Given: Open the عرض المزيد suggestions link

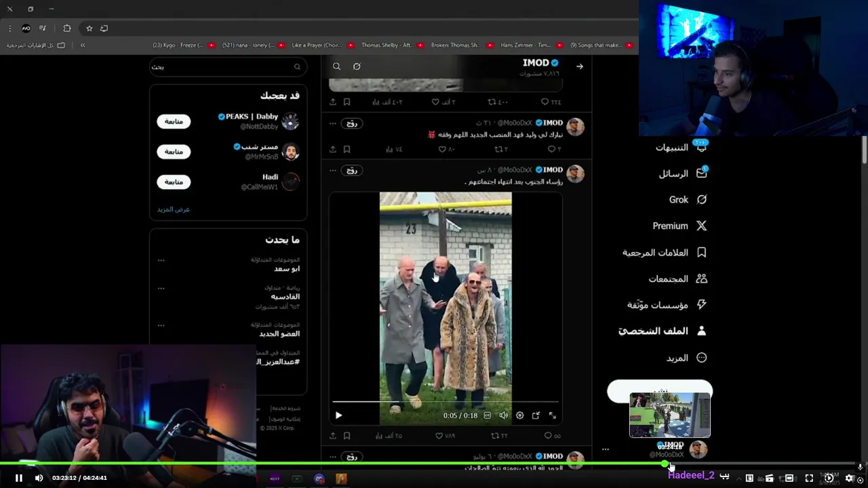Looking at the screenshot, I should pyautogui.click(x=174, y=209).
